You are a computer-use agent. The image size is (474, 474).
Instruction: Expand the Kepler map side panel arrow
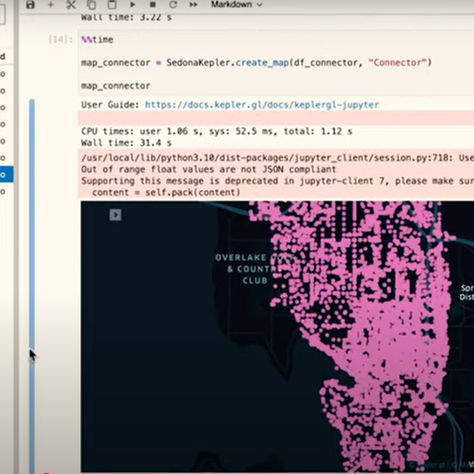coord(115,215)
